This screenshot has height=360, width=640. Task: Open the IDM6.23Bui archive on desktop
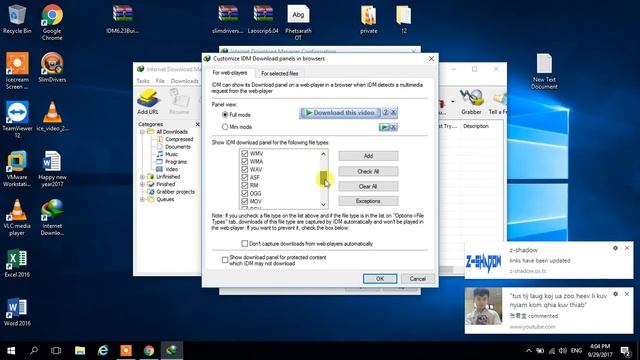[x=122, y=19]
